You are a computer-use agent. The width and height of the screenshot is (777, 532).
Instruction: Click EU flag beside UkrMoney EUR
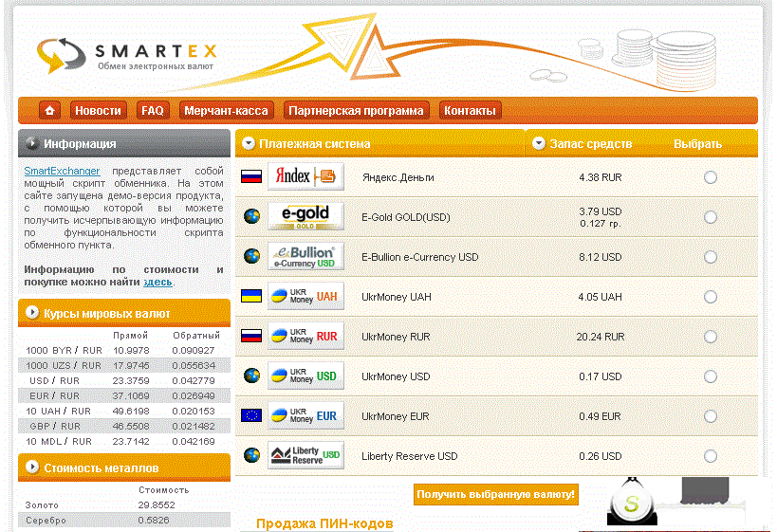pyautogui.click(x=251, y=415)
